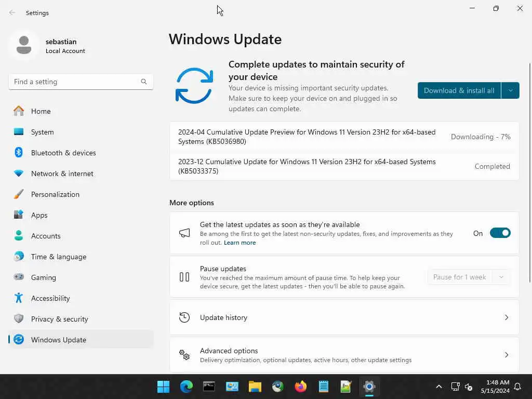Screen dimensions: 532x399
Task: Launch Microsoft Edge from taskbar
Action: (x=187, y=387)
